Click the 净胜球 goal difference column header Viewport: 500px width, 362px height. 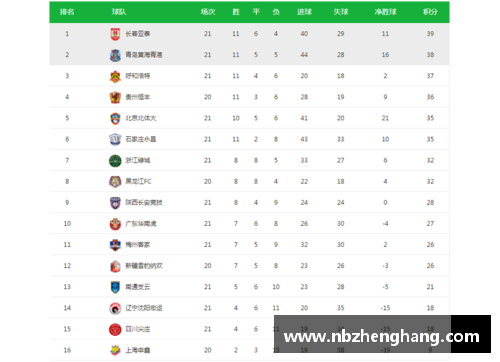(x=385, y=12)
